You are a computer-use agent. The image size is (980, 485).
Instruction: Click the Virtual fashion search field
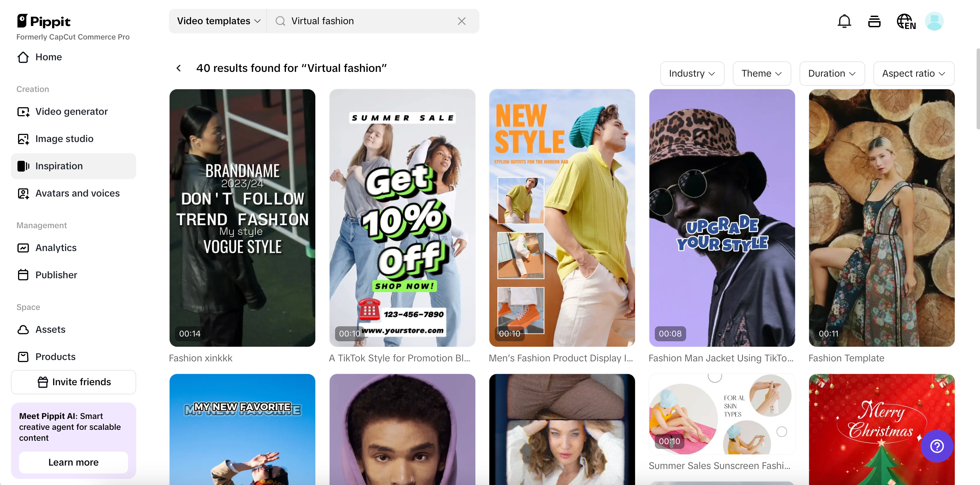[365, 21]
